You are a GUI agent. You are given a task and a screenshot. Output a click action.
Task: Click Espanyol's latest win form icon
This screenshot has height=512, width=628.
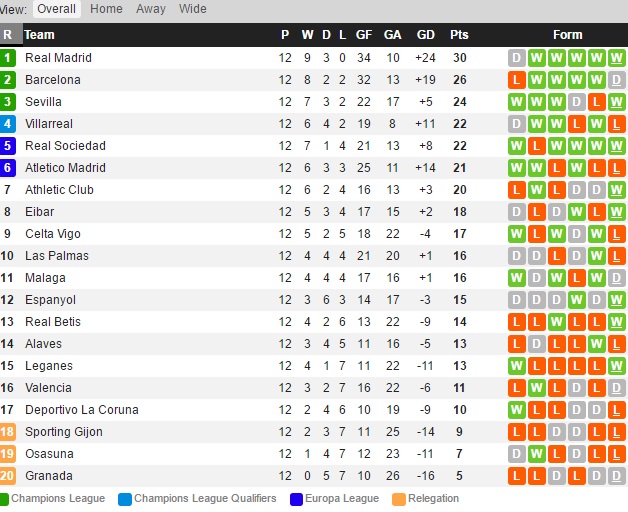pos(616,300)
